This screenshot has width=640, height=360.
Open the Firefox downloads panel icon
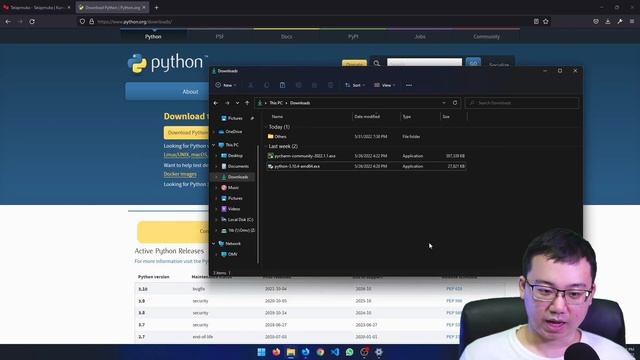point(608,21)
